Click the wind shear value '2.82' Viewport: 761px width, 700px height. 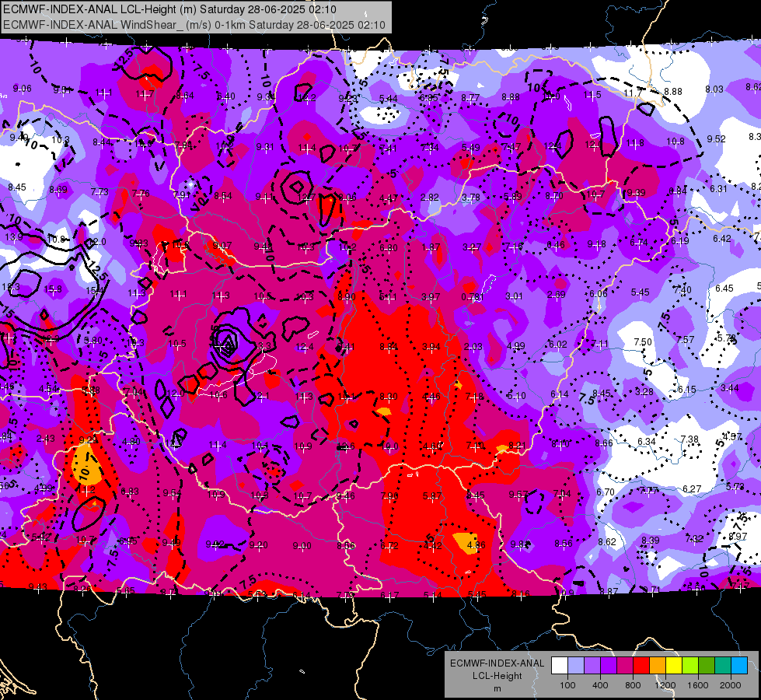tap(430, 198)
